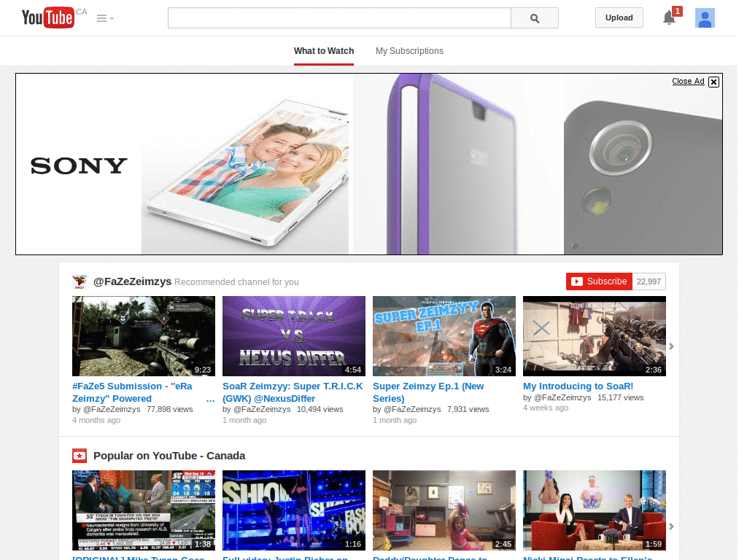Subscribe to @FaZeZeimzys channel
Viewport: 747px width, 560px height.
click(600, 281)
